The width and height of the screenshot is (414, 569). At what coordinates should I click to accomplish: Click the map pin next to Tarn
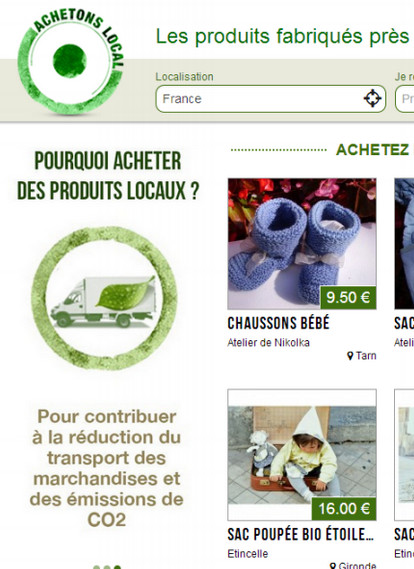[x=350, y=356]
